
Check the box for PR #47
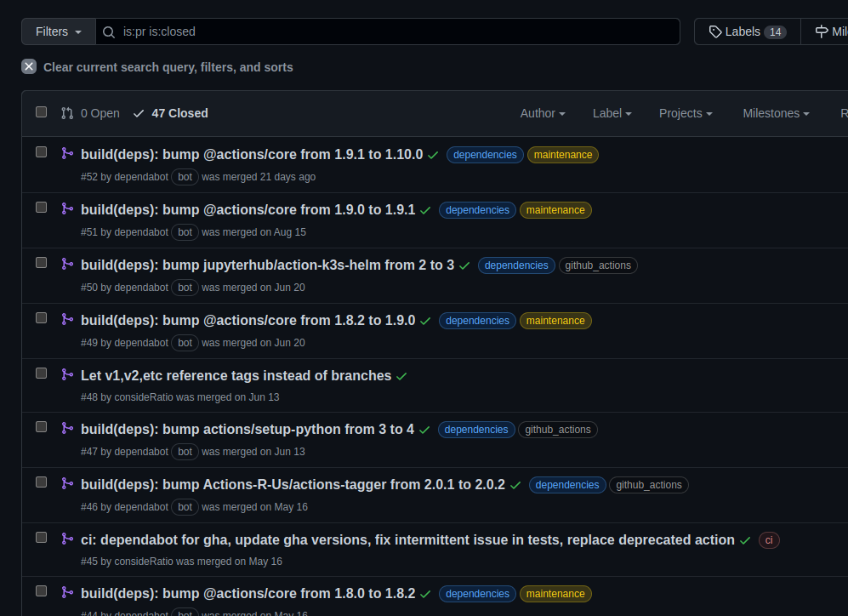pos(41,427)
